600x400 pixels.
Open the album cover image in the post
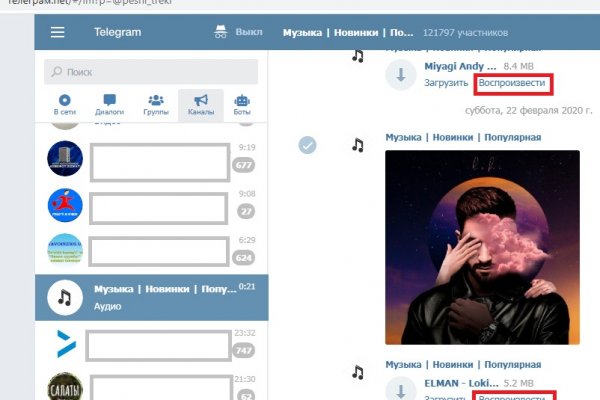coord(482,246)
